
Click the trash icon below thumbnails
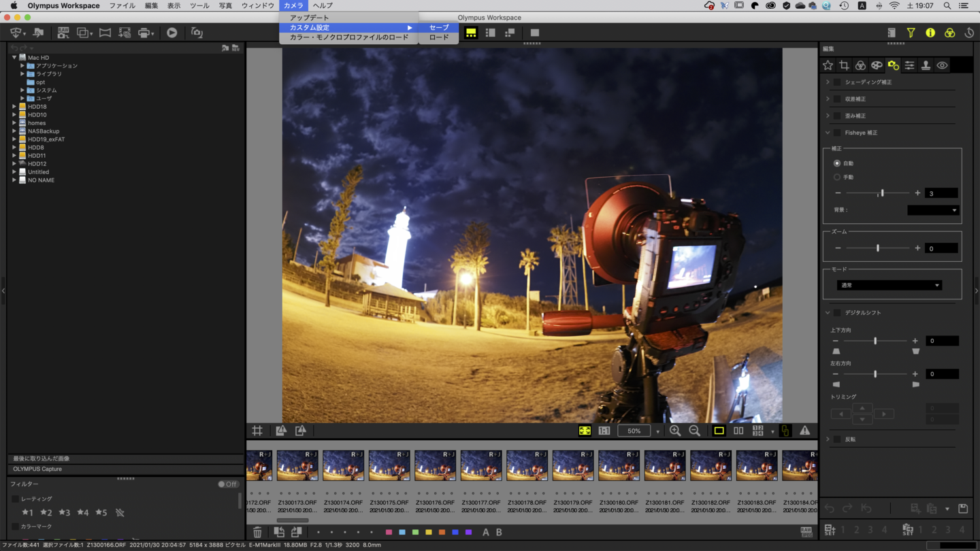257,532
